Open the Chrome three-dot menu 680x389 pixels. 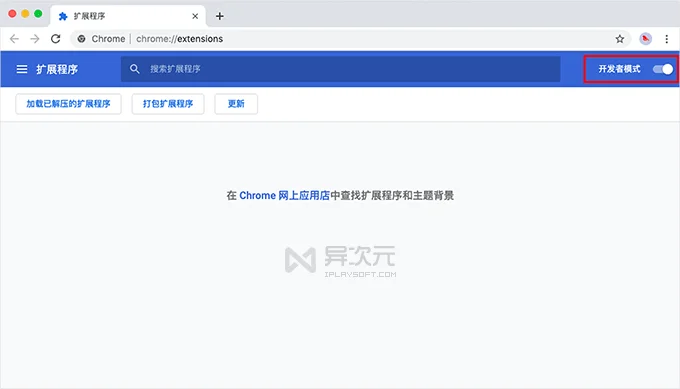coord(667,39)
